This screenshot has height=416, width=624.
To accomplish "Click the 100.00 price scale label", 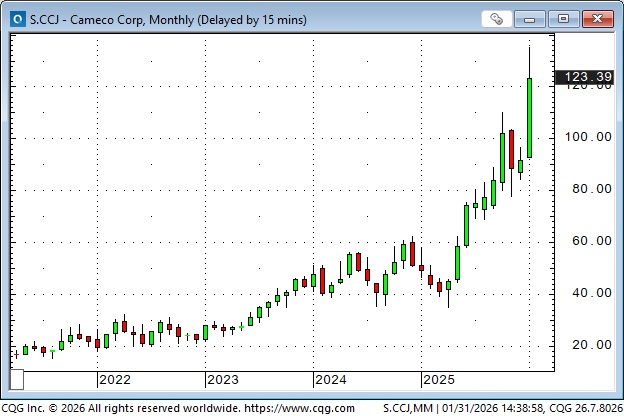I will [x=586, y=137].
